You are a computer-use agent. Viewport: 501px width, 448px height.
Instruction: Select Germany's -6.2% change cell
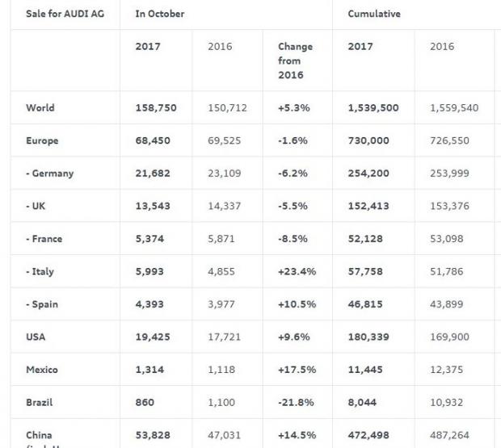click(293, 174)
